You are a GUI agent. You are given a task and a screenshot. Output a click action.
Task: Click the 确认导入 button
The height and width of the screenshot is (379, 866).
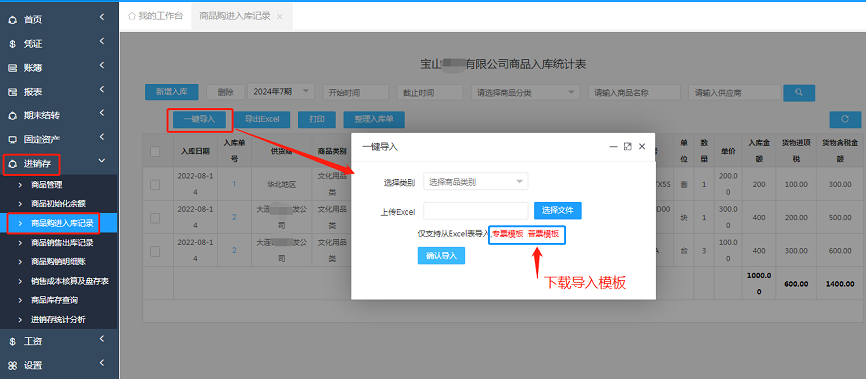(x=441, y=256)
